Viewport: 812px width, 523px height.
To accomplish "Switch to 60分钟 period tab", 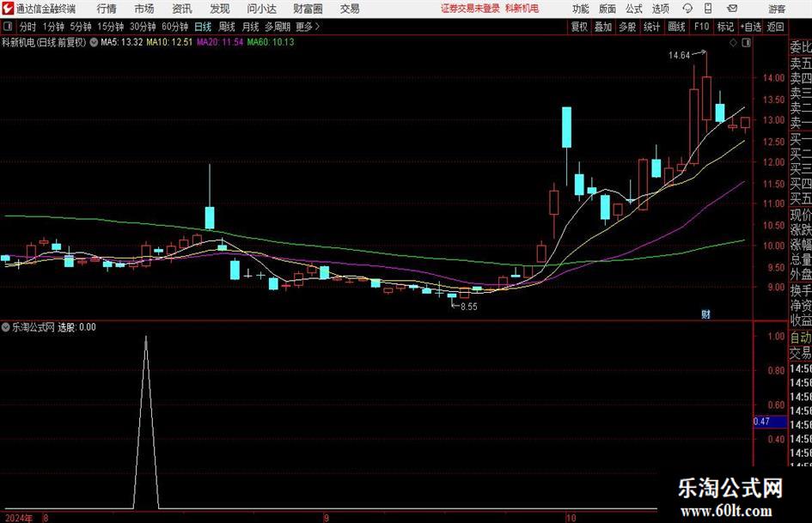I will (x=175, y=27).
